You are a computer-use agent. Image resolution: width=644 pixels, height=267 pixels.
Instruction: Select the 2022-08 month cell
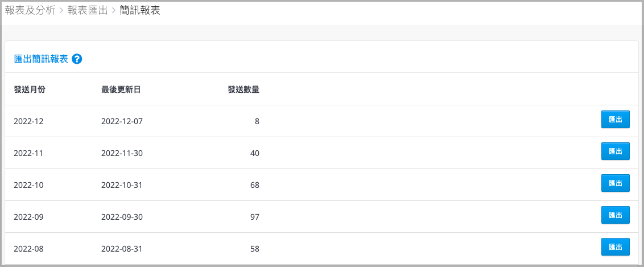coord(28,249)
